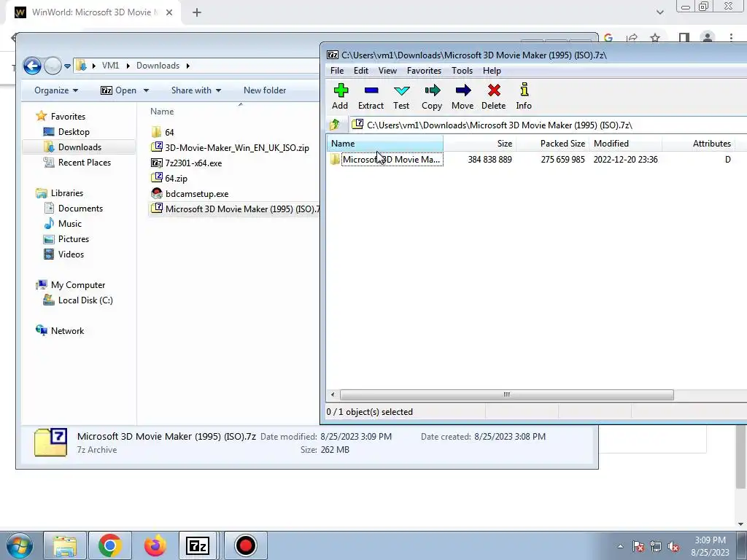Open the Favorites menu in 7-Zip
This screenshot has height=560, width=747.
tap(424, 71)
